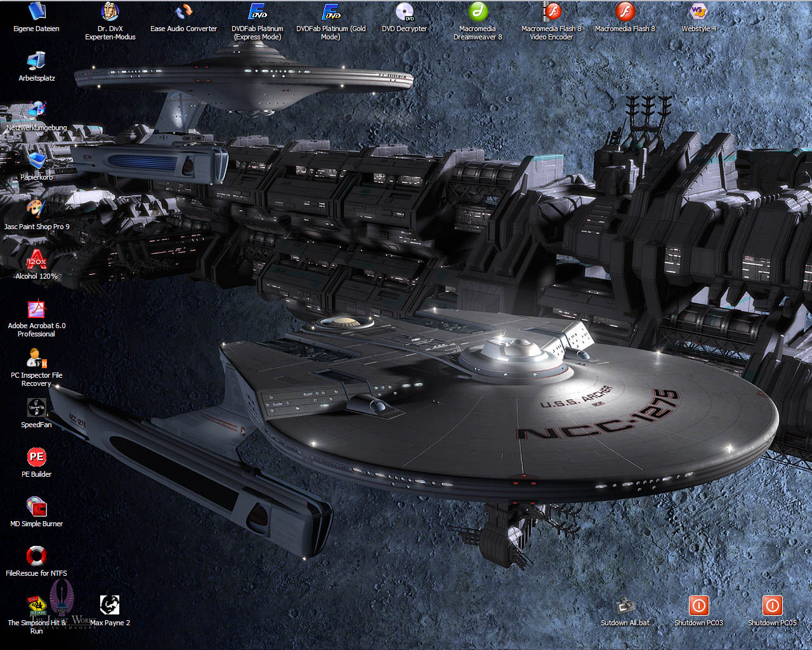
Task: Select the Webstyle 4 desktop shortcut
Action: coord(698,12)
